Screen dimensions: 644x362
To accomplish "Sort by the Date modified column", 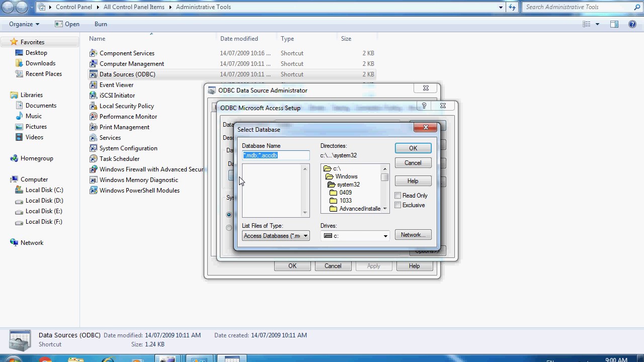I will click(239, 39).
